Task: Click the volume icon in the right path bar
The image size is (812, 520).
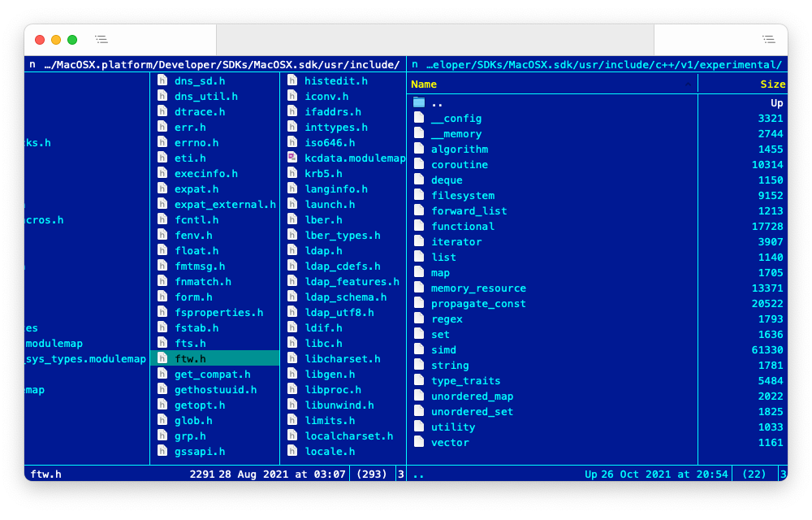Action: 414,64
